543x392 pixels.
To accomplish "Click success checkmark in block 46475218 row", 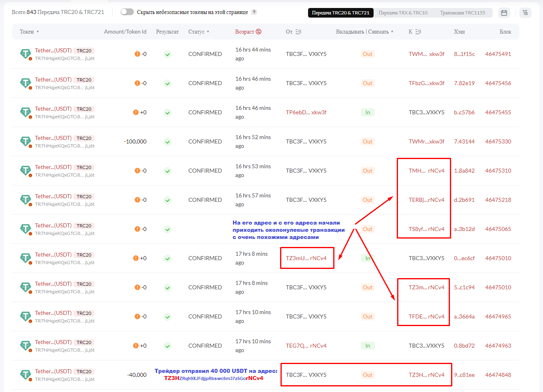I will pos(167,200).
